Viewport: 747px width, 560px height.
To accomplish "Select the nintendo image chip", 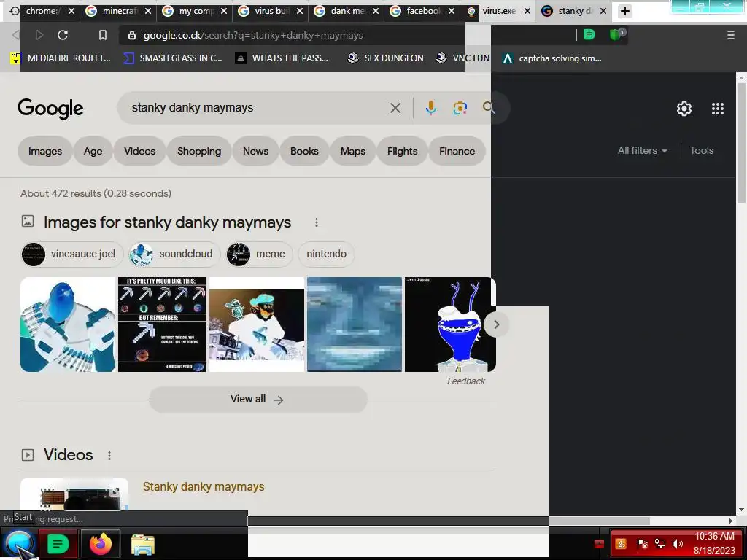I will click(x=326, y=254).
